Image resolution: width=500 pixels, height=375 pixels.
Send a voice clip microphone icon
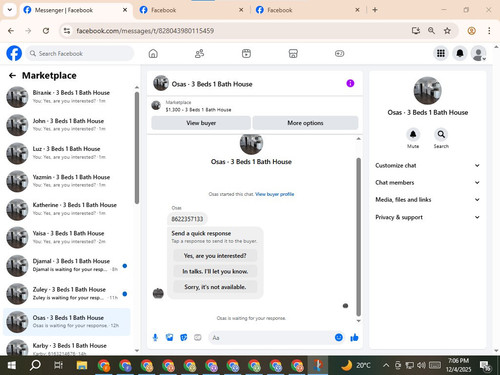coord(155,338)
